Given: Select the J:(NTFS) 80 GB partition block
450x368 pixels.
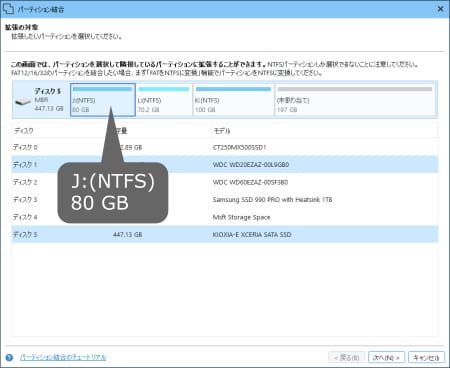Looking at the screenshot, I should pos(103,100).
